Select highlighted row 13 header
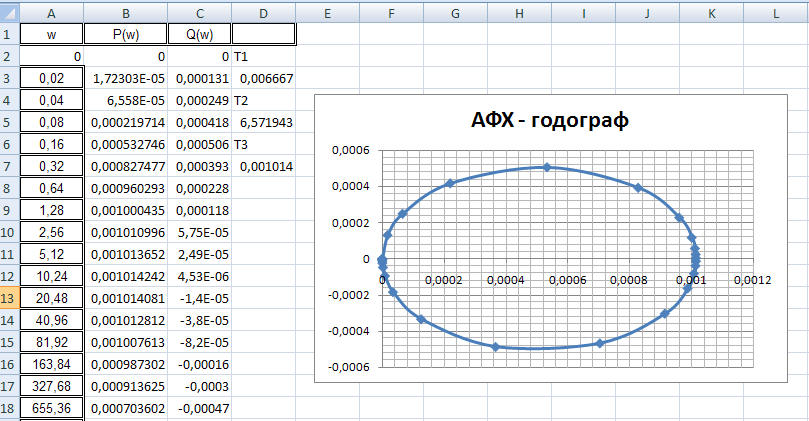 pyautogui.click(x=10, y=298)
